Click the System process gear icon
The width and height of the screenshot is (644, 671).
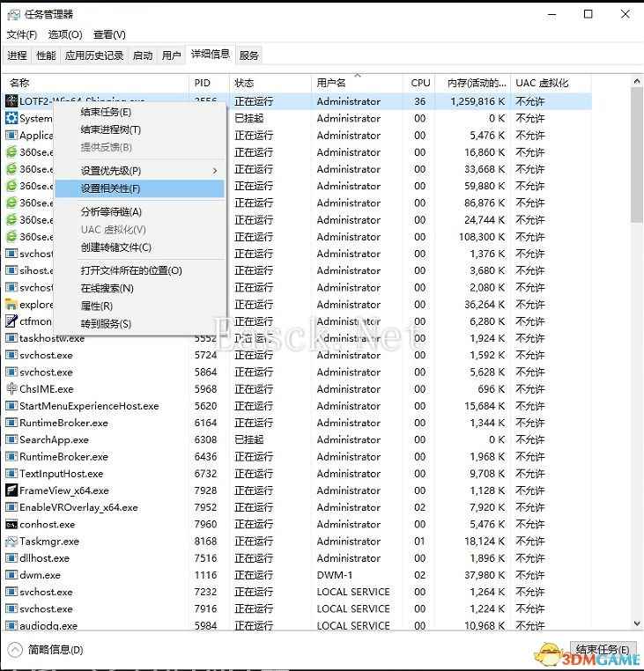(x=12, y=118)
